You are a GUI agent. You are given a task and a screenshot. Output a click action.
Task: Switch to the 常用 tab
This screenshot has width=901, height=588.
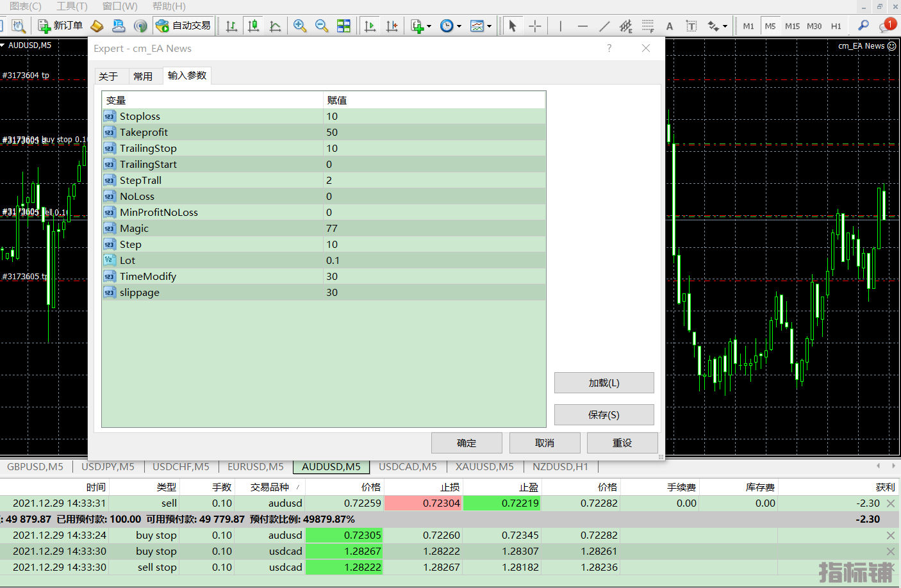click(x=143, y=76)
